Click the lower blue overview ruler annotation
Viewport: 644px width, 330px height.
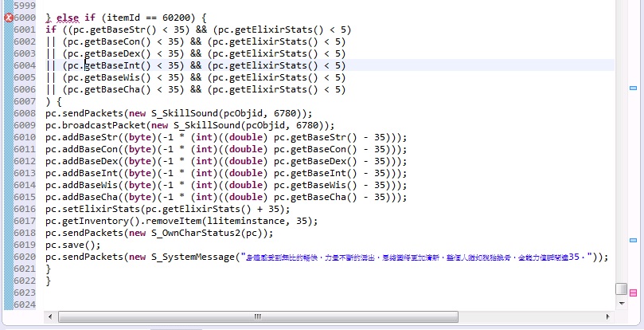tap(633, 240)
